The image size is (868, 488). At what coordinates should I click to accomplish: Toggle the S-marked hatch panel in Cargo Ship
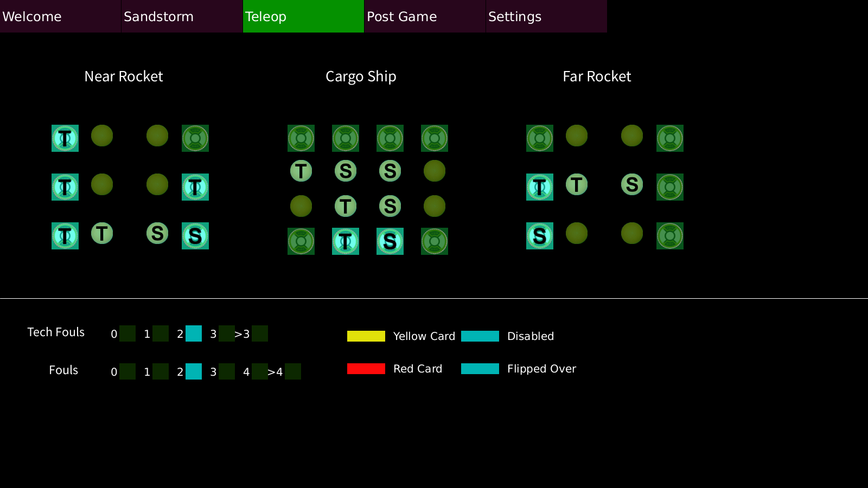pyautogui.click(x=390, y=241)
